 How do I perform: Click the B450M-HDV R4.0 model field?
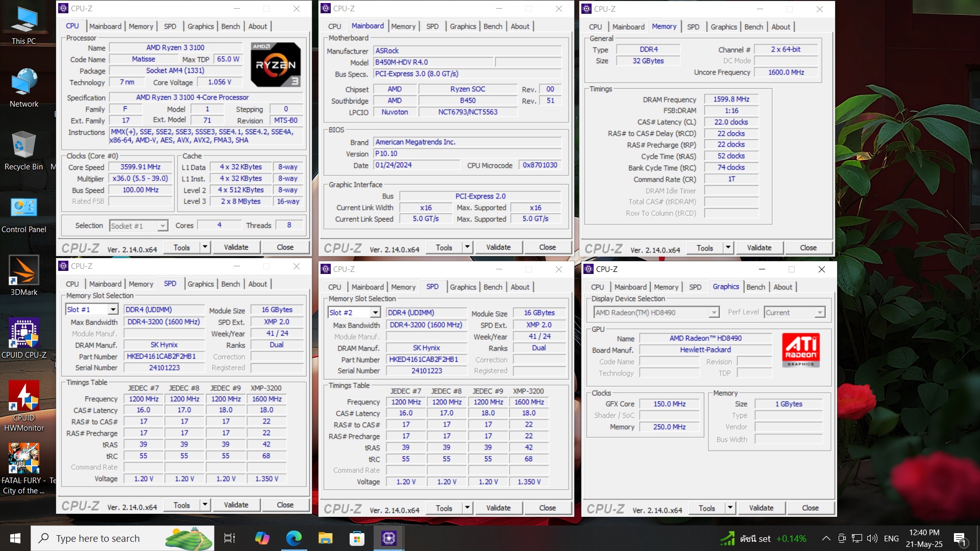434,62
